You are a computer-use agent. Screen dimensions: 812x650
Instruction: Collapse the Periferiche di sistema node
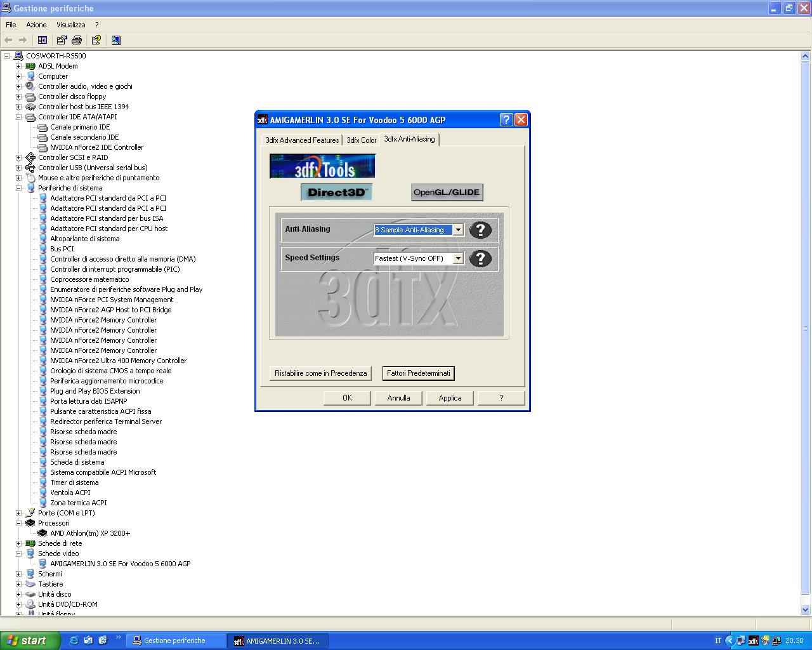[18, 188]
